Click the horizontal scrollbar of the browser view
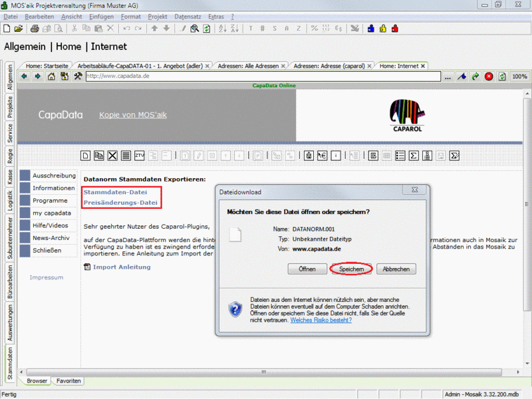 coord(264,372)
